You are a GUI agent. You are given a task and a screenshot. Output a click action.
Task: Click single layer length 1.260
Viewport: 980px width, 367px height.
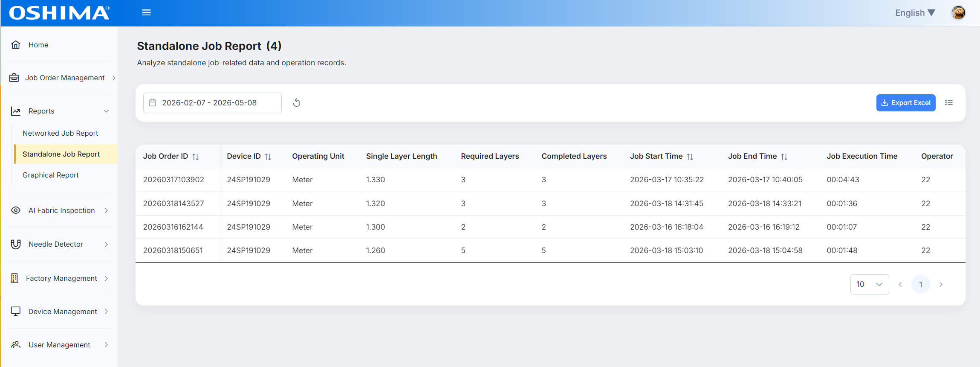point(376,250)
